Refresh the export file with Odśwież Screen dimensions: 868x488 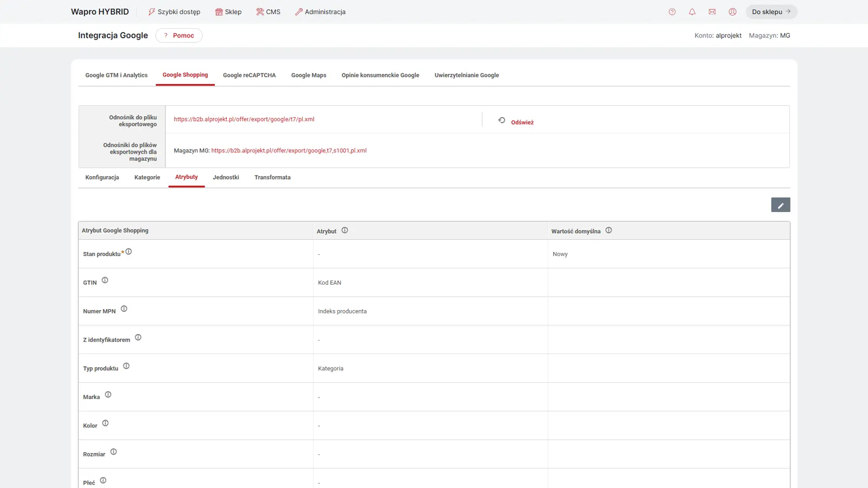521,121
